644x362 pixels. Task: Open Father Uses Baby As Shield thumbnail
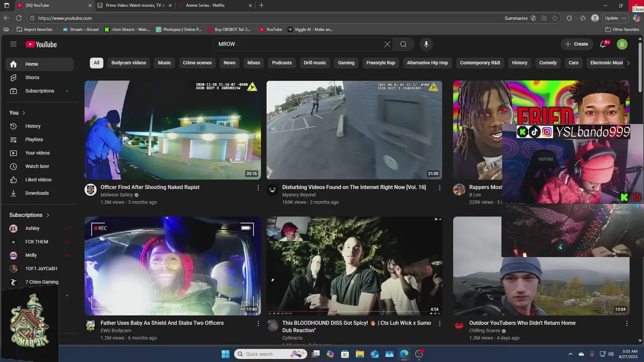click(173, 266)
